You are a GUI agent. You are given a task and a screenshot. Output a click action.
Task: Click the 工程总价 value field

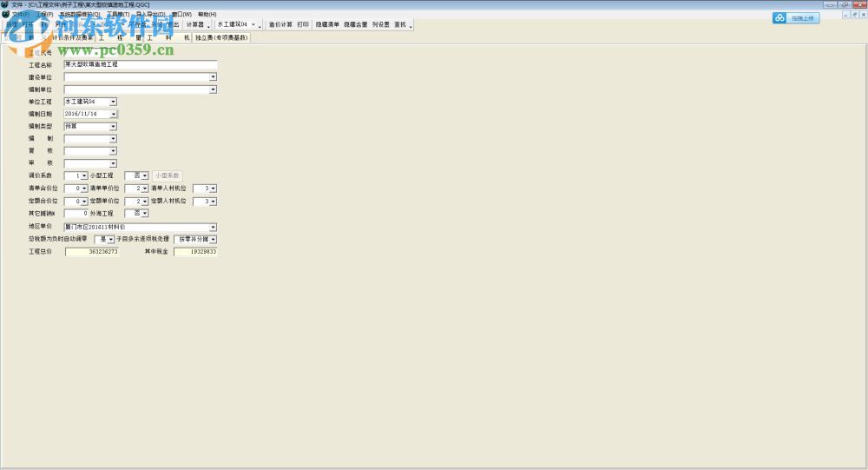(92, 252)
